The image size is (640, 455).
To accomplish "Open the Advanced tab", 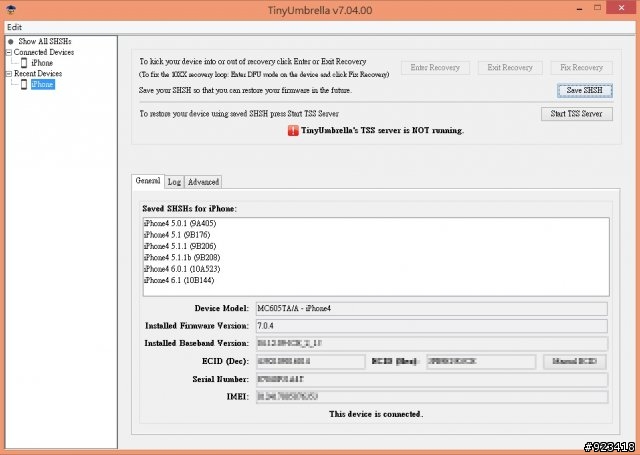I will pos(203,182).
